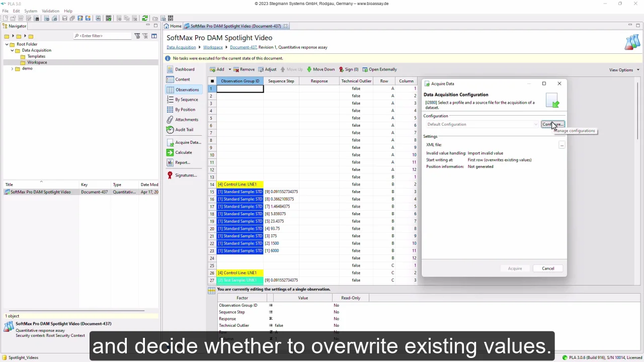Open the Validation menu
The width and height of the screenshot is (644, 362).
50,11
